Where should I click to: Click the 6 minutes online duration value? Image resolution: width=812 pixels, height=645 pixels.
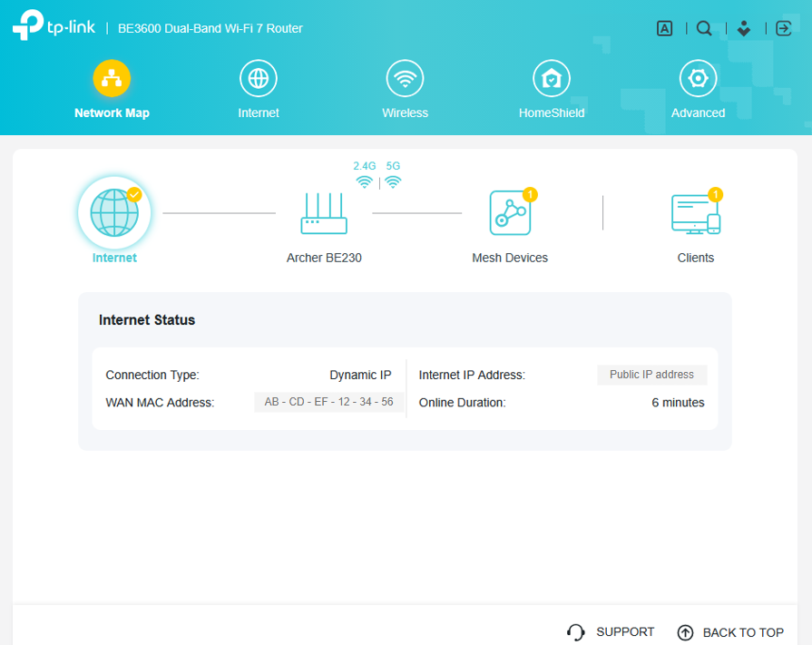pos(678,403)
